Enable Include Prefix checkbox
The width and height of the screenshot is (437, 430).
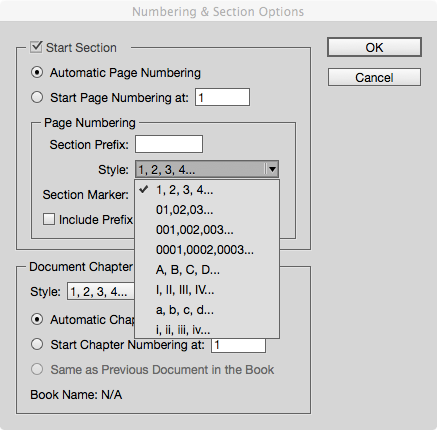point(49,219)
